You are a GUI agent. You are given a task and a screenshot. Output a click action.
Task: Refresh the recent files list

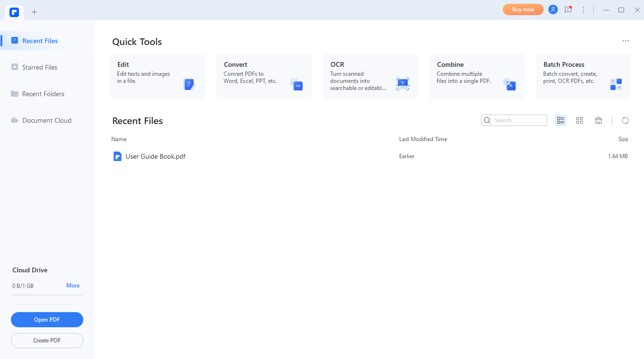click(626, 120)
